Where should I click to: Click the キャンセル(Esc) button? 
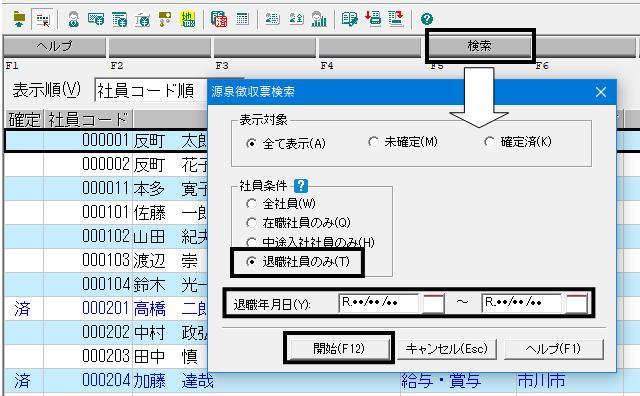pyautogui.click(x=447, y=349)
